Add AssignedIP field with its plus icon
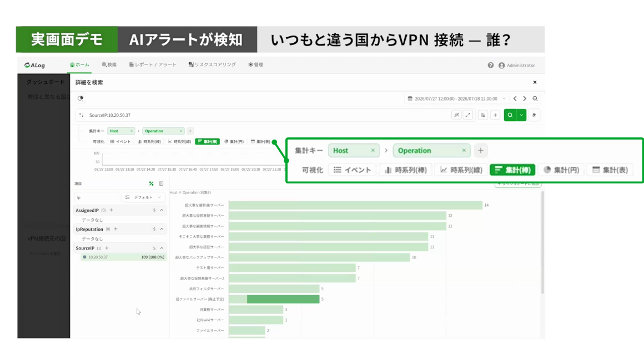This screenshot has height=363, width=644. [111, 210]
